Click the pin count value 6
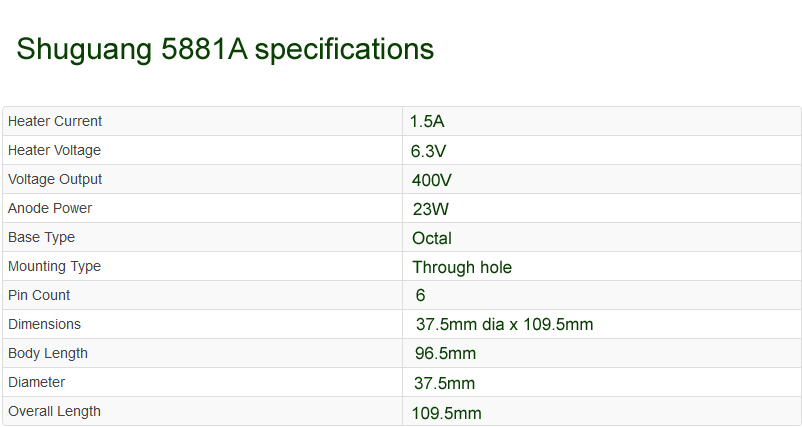Viewport: 802px width, 427px height. click(x=420, y=295)
